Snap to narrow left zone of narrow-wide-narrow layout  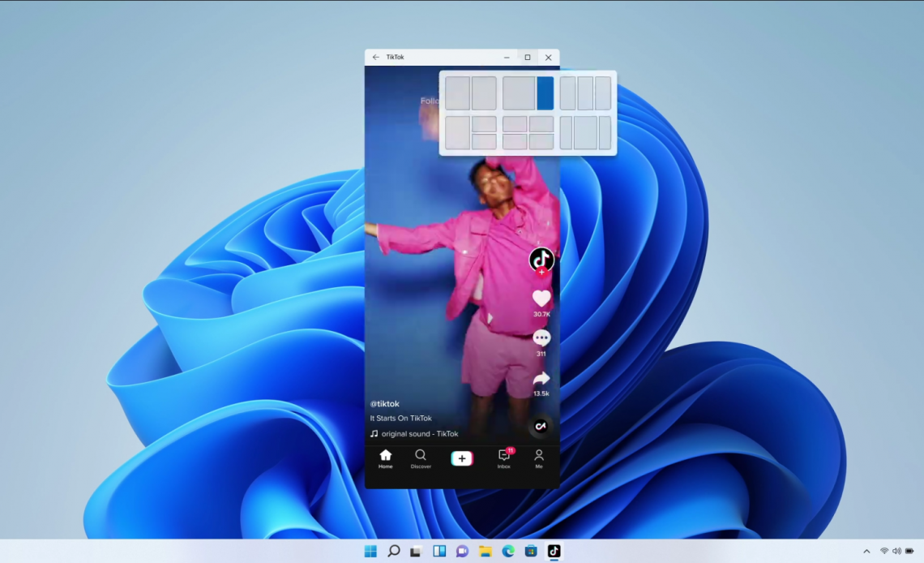[x=566, y=133]
